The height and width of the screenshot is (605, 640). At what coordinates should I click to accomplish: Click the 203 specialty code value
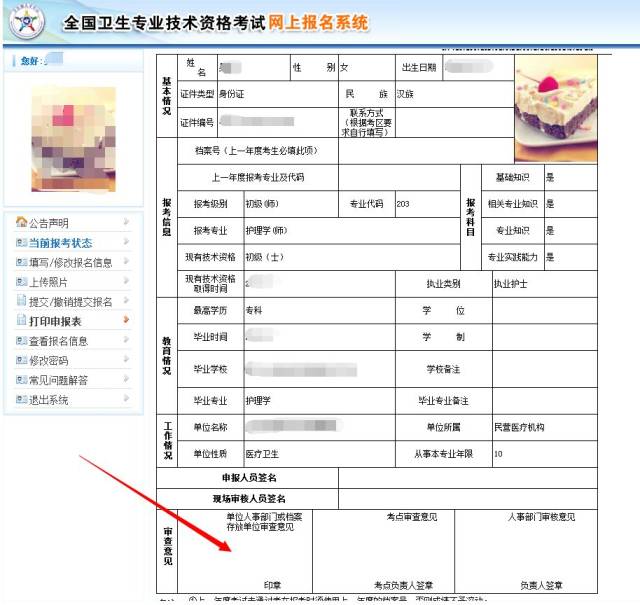pyautogui.click(x=403, y=204)
